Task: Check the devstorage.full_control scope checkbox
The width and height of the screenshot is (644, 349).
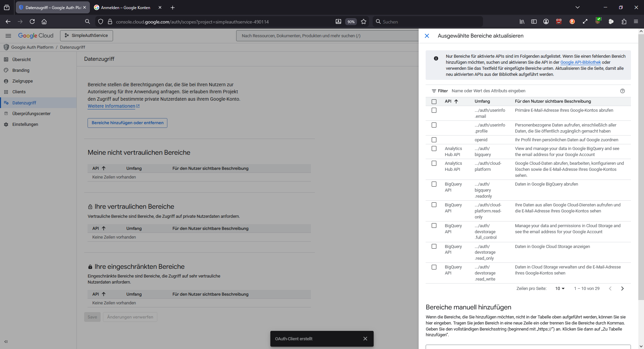Action: [x=434, y=226]
